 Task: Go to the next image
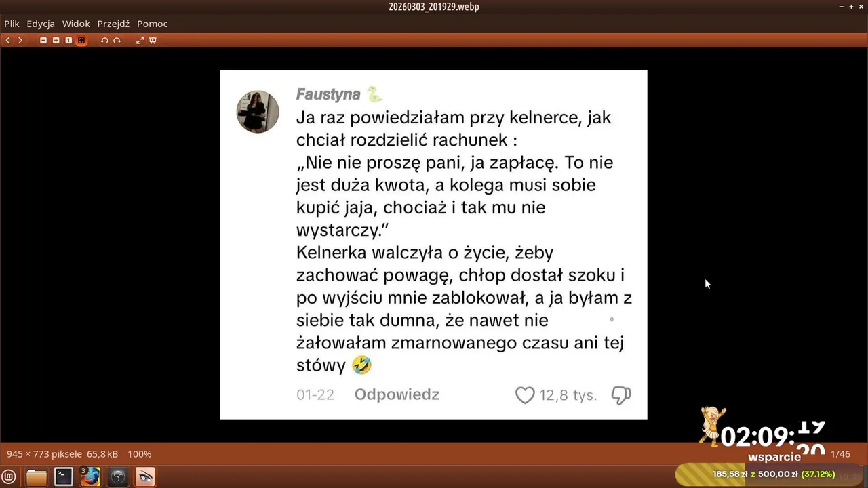coord(20,41)
